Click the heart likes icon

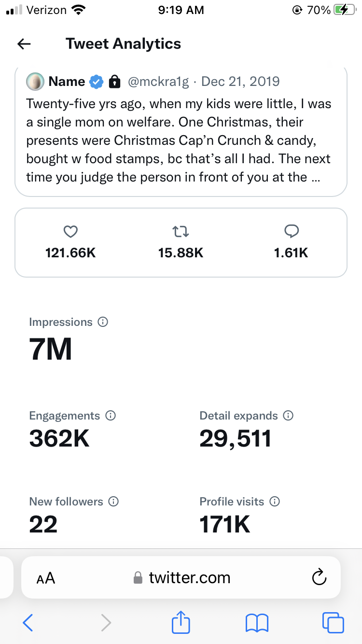(70, 232)
